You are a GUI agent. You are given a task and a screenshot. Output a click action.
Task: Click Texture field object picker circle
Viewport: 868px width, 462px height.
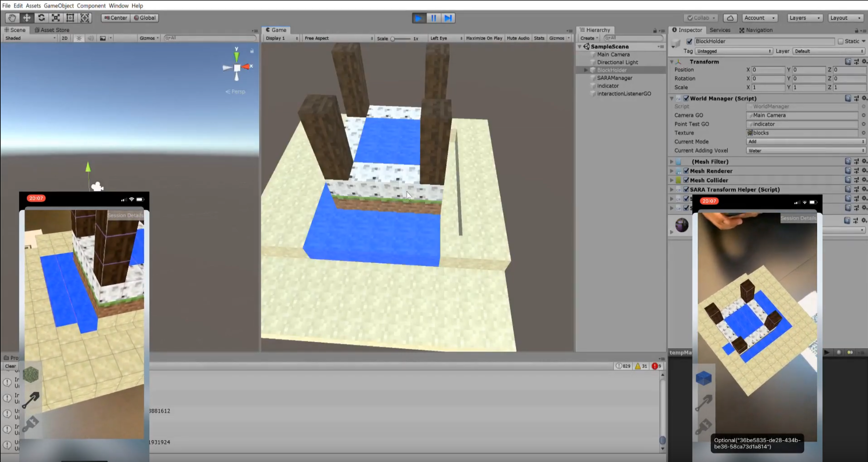click(864, 133)
